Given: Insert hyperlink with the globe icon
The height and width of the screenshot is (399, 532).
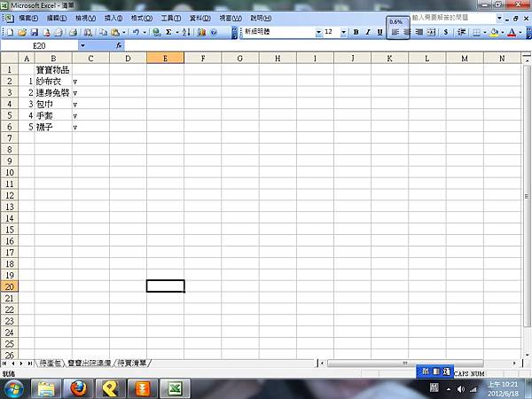Looking at the screenshot, I should click(x=156, y=32).
